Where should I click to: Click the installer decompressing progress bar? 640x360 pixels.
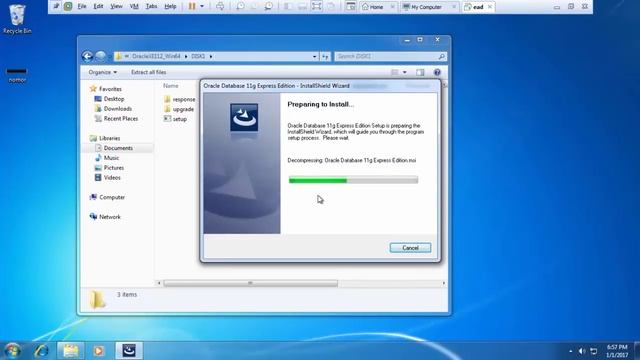353,180
